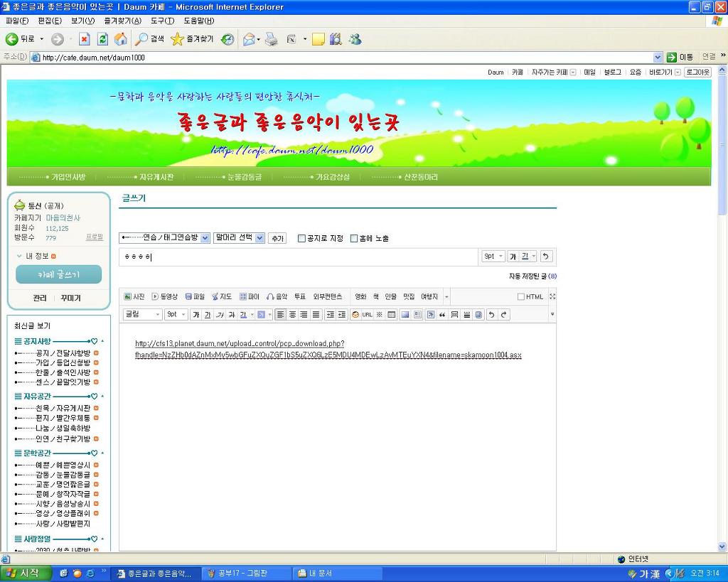
Task: Open 즐겨찾기 favorites star
Action: coord(192,39)
